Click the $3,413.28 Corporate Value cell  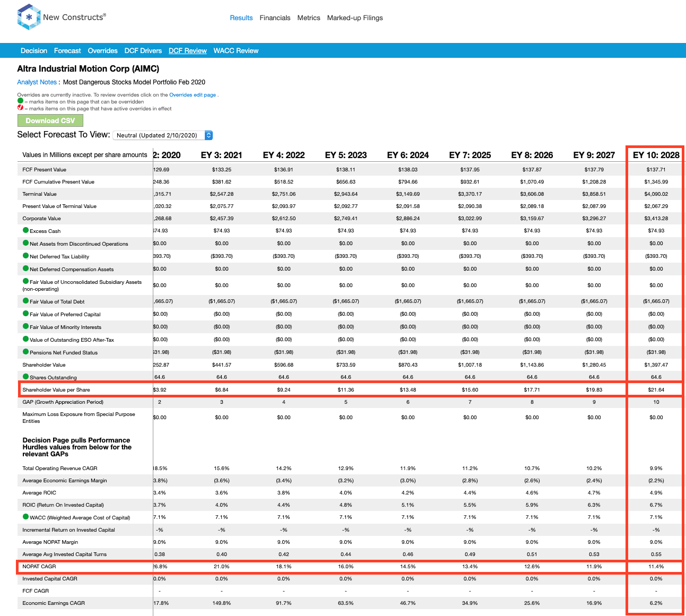[x=656, y=219]
